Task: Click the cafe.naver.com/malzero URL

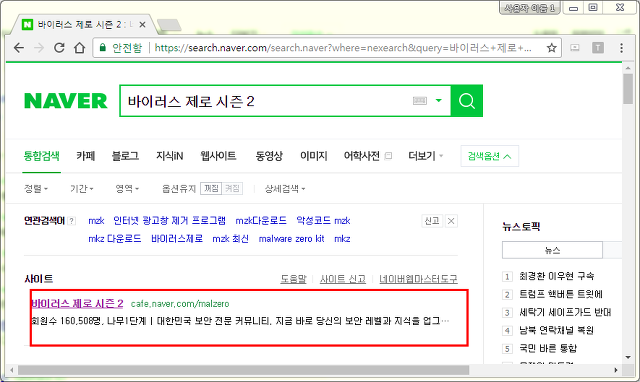Action: click(180, 304)
